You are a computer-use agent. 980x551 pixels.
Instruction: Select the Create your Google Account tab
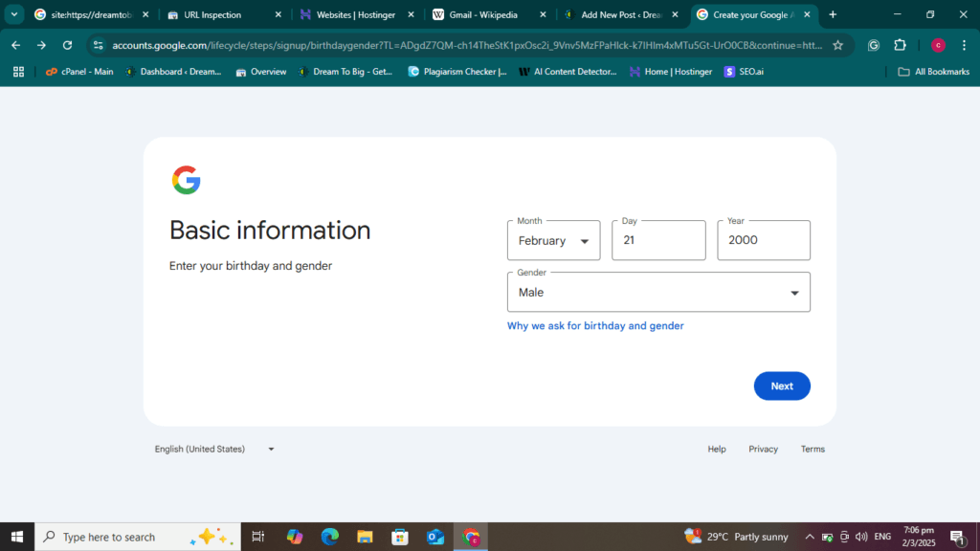[754, 14]
